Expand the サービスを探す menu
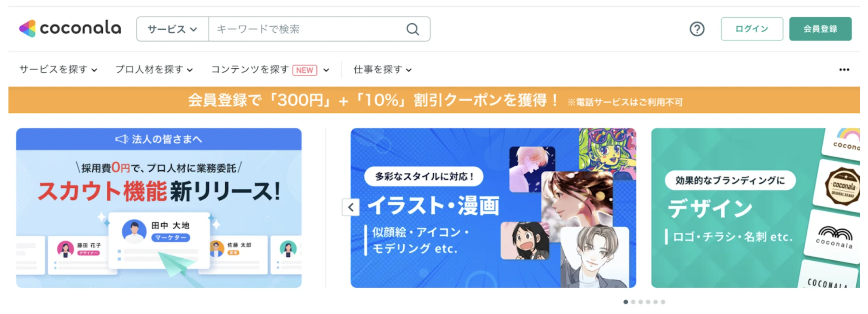Image resolution: width=868 pixels, height=314 pixels. coord(59,69)
